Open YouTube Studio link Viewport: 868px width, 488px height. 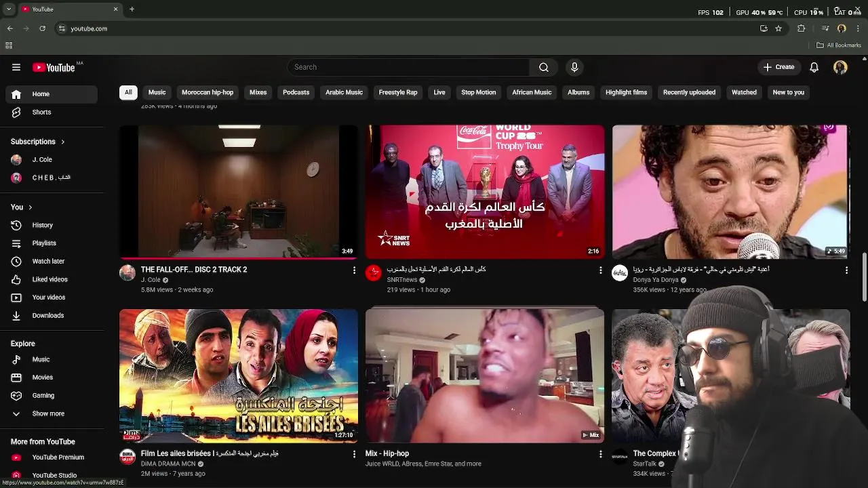[52, 475]
